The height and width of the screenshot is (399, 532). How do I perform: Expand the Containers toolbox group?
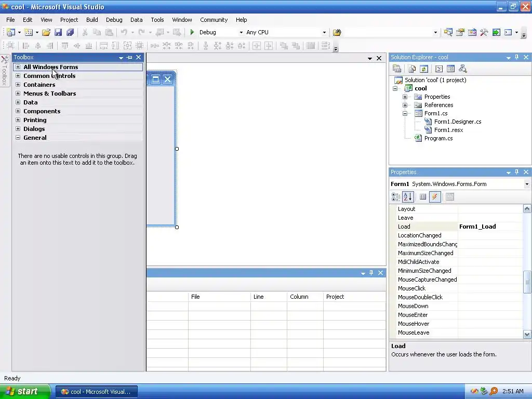(18, 85)
